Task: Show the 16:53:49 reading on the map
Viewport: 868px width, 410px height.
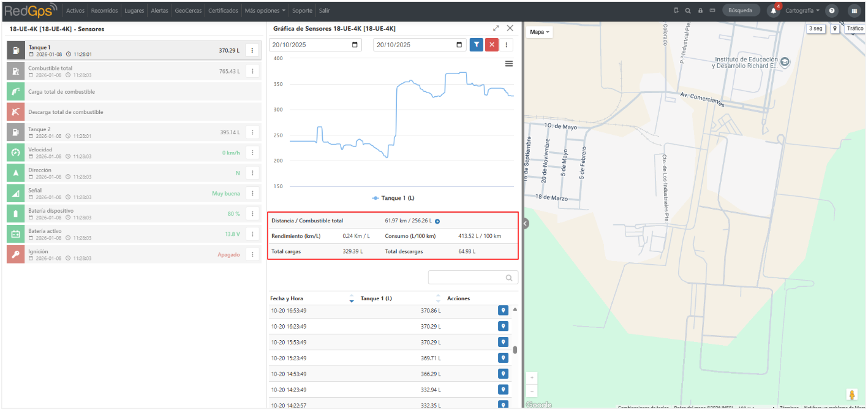Action: [503, 311]
